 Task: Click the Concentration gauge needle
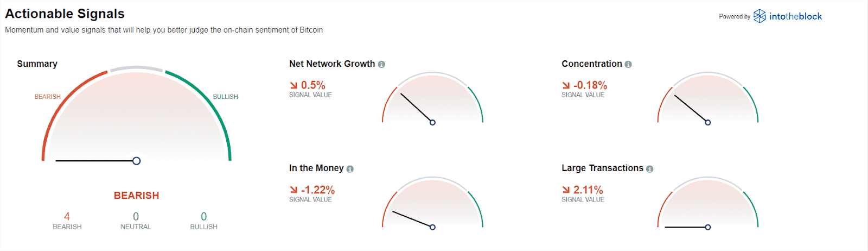point(691,109)
